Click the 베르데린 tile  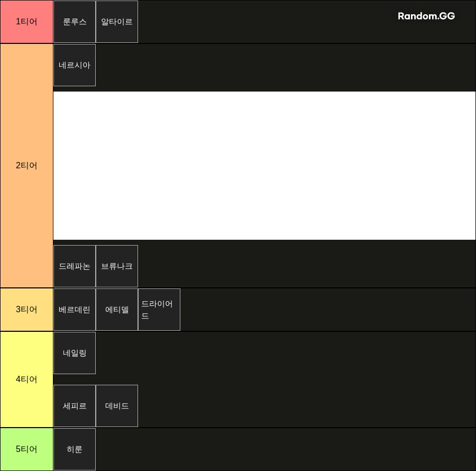point(75,310)
